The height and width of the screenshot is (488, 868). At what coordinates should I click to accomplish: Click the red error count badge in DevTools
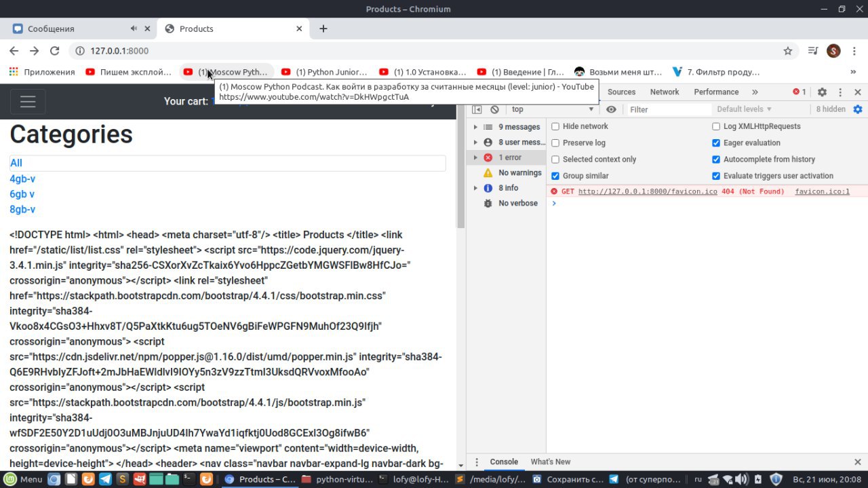(800, 92)
